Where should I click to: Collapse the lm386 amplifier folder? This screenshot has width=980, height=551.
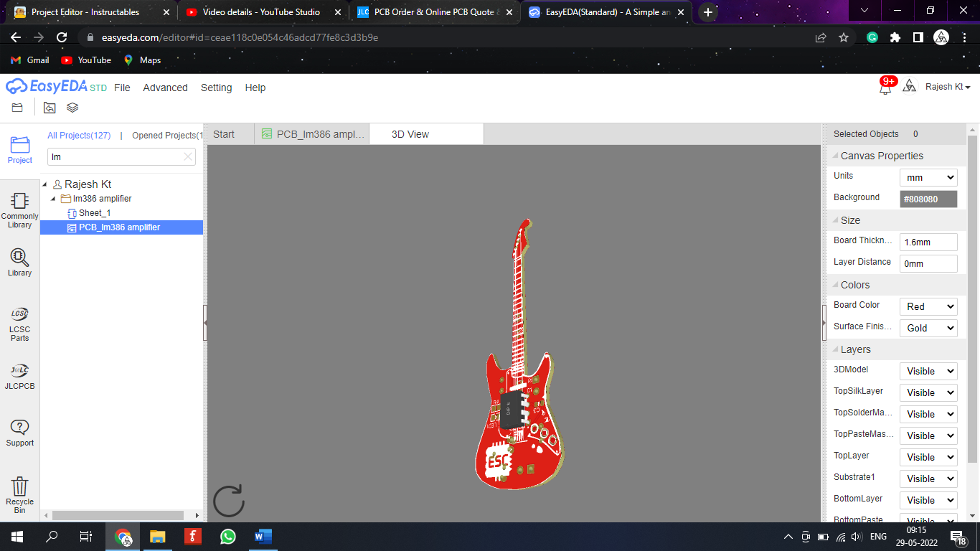[53, 199]
